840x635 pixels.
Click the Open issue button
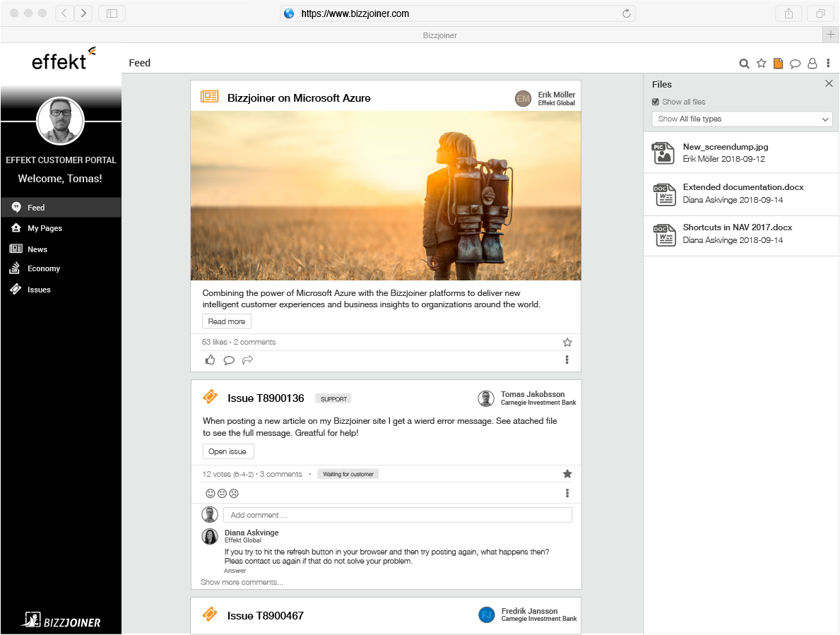pos(227,451)
